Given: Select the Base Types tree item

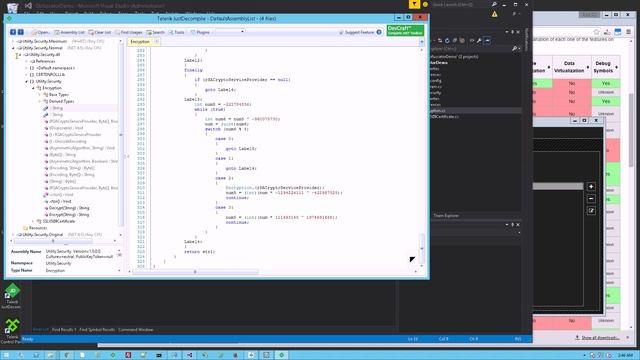Looking at the screenshot, I should [x=59, y=95].
